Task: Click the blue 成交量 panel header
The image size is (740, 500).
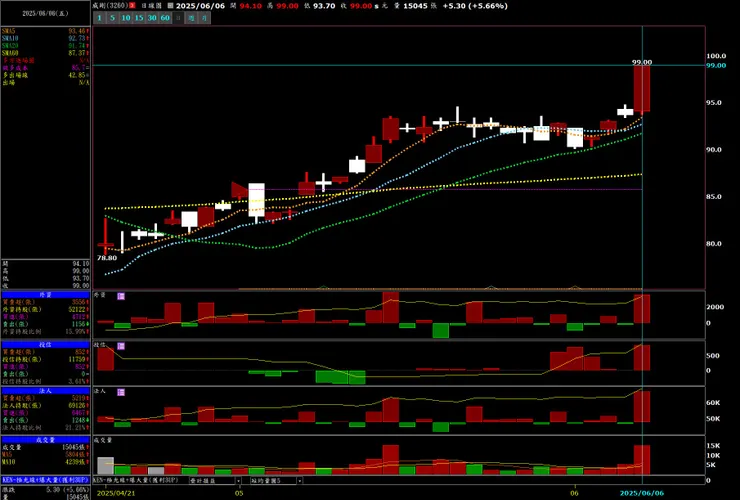Action: (45, 440)
